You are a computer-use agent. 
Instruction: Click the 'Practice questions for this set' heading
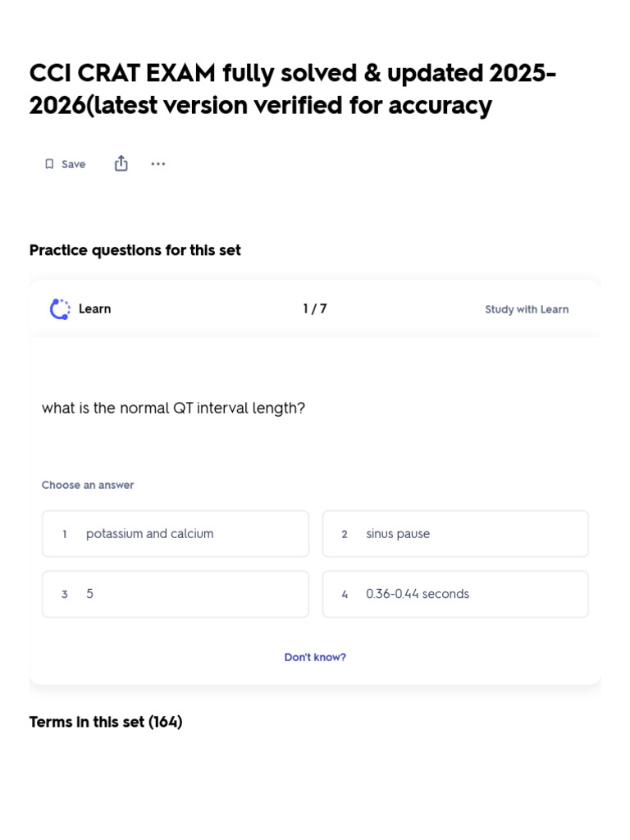(x=135, y=250)
